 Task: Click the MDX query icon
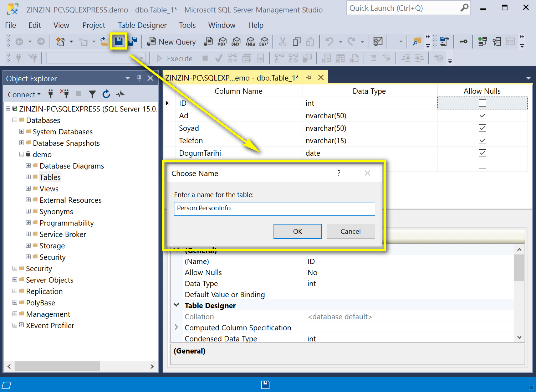222,42
